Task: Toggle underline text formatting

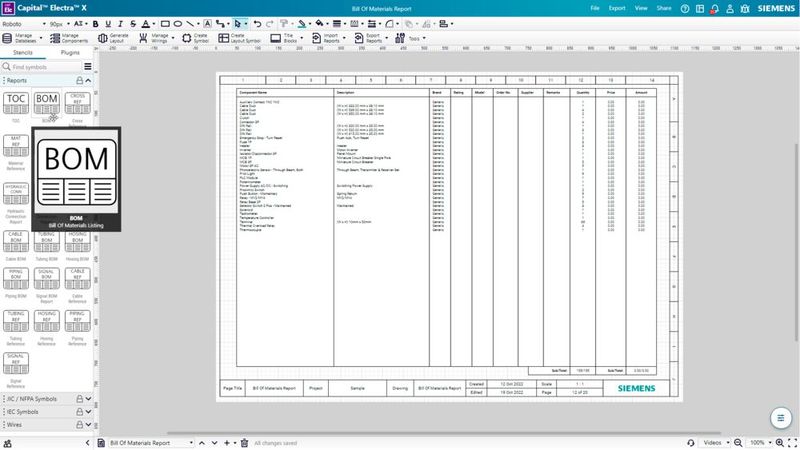Action: coord(108,24)
